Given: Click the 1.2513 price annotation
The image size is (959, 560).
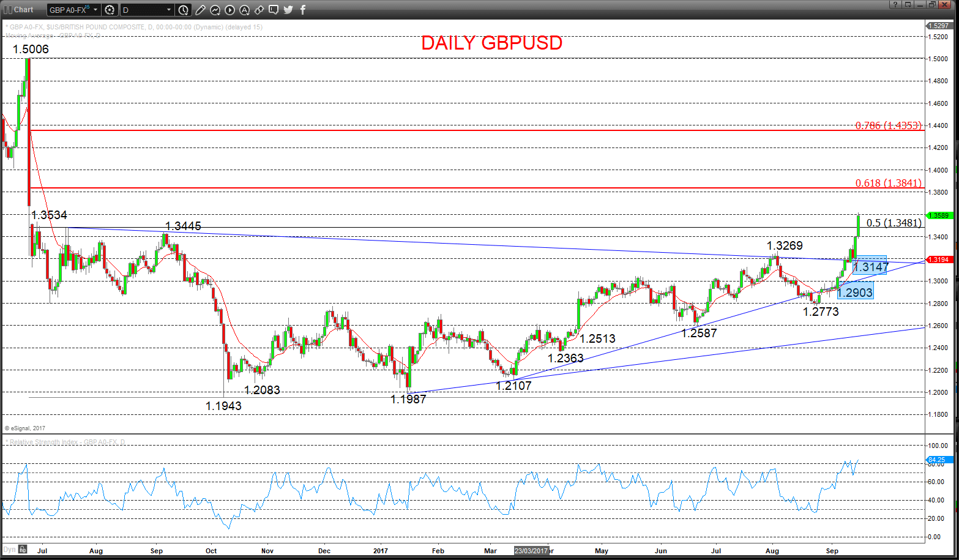Looking at the screenshot, I should tap(597, 338).
